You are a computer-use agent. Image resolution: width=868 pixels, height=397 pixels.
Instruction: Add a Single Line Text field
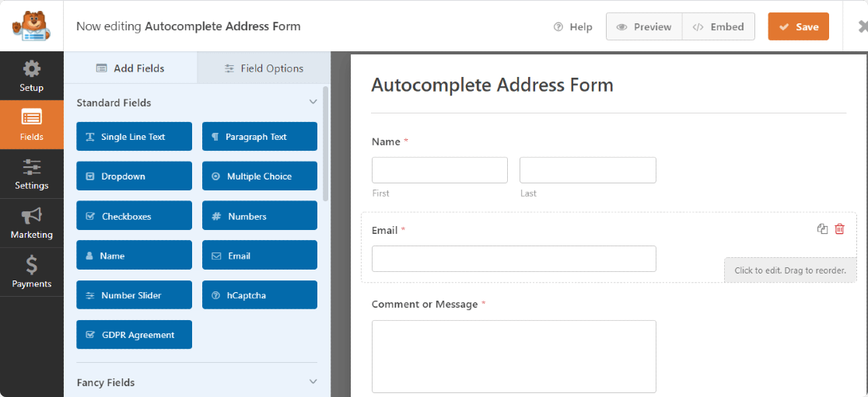coord(134,137)
